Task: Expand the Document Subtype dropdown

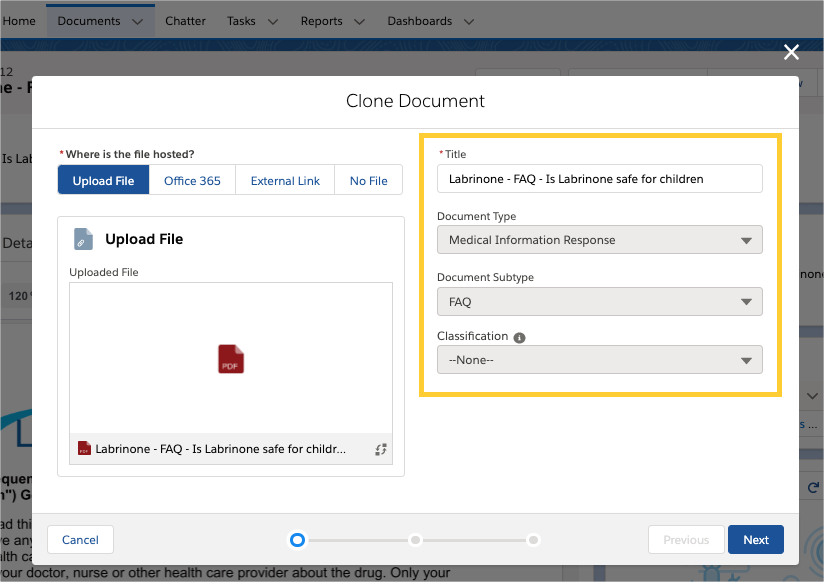Action: coord(599,301)
